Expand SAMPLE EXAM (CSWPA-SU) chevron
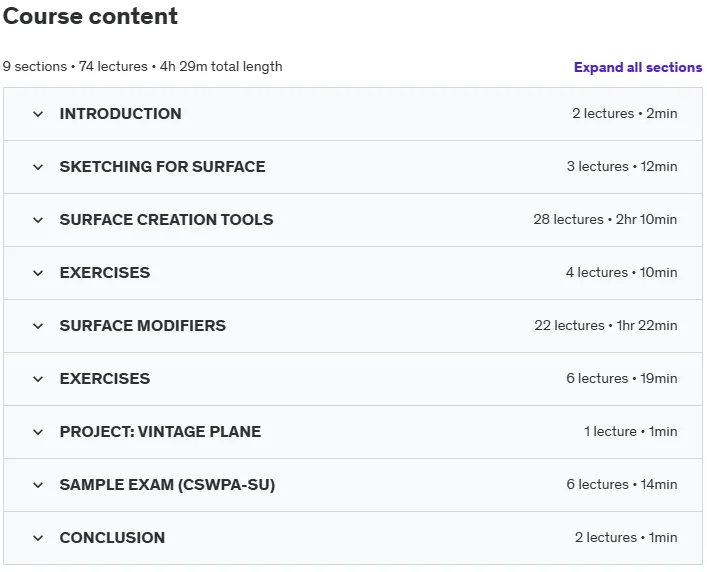The image size is (707, 572). tap(38, 485)
